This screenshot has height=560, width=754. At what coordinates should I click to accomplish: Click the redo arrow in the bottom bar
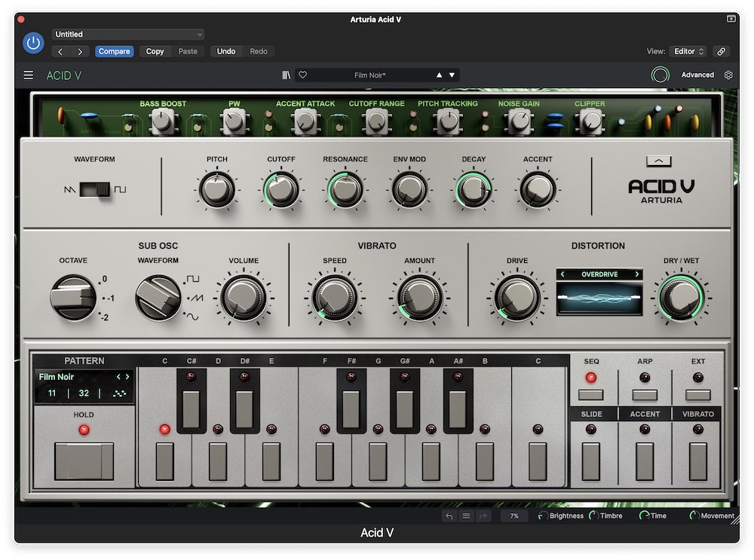point(483,516)
